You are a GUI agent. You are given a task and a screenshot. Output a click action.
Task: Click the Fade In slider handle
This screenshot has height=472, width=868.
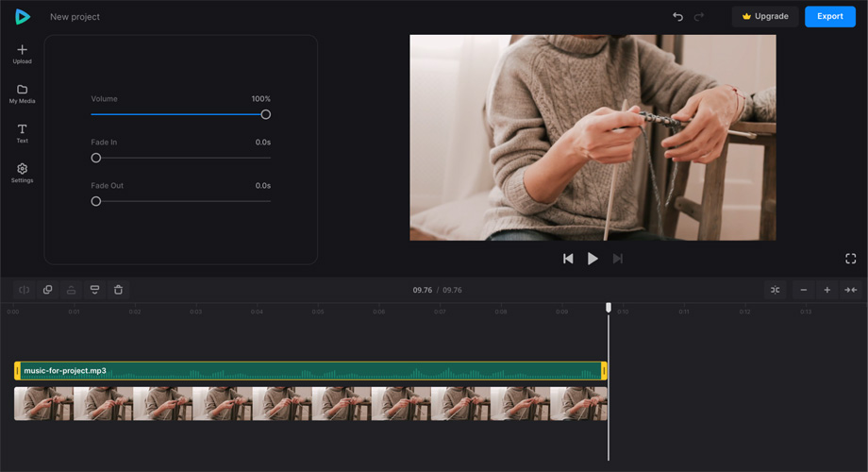pyautogui.click(x=96, y=158)
